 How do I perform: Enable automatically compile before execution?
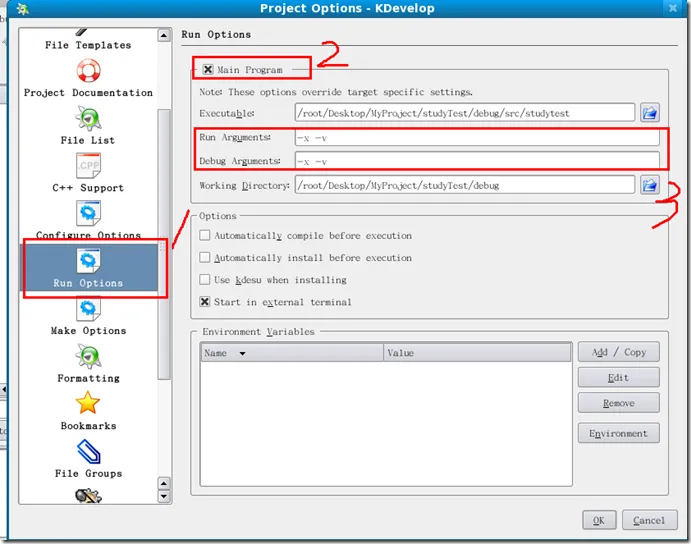pyautogui.click(x=204, y=235)
